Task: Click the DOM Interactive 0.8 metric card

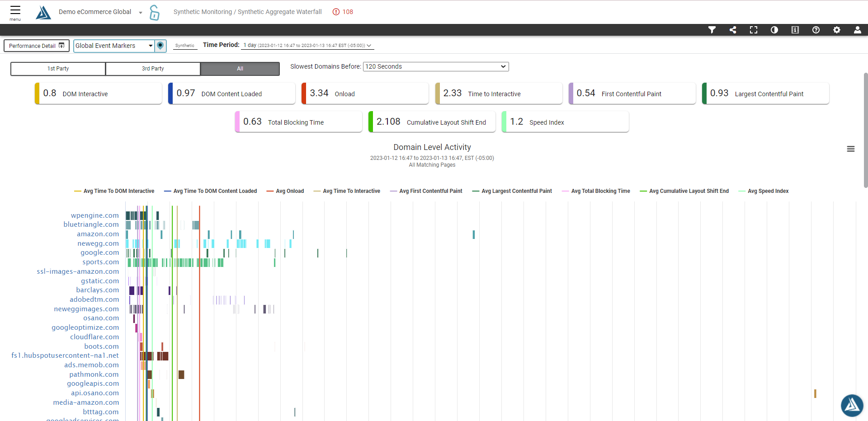Action: point(99,94)
